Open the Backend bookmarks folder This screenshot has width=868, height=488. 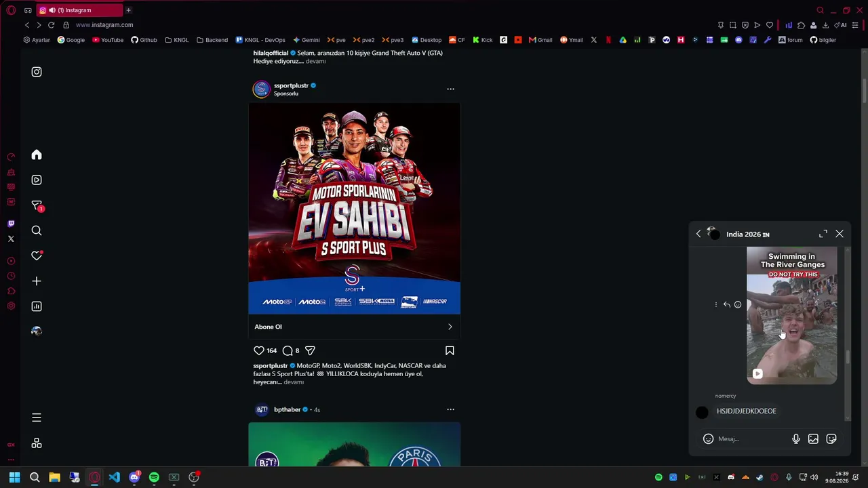(x=212, y=40)
